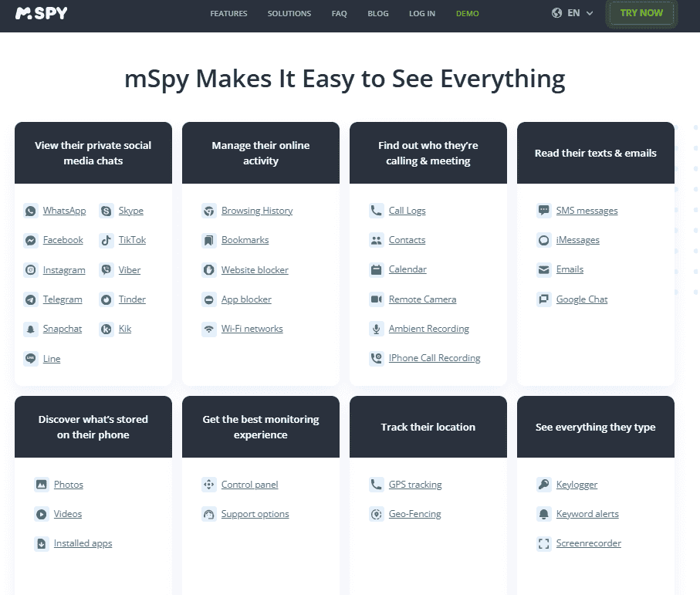Click the Tinder icon

point(107,299)
